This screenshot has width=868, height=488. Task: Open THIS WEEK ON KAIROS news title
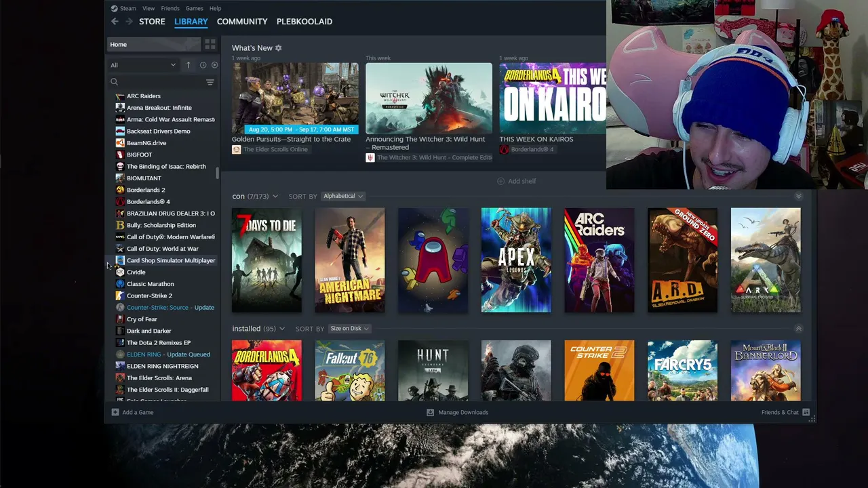(536, 139)
